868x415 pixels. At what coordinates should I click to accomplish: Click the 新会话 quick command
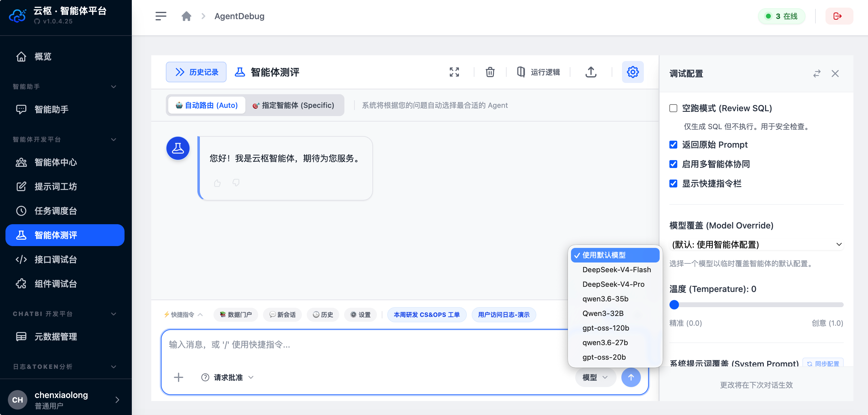282,314
